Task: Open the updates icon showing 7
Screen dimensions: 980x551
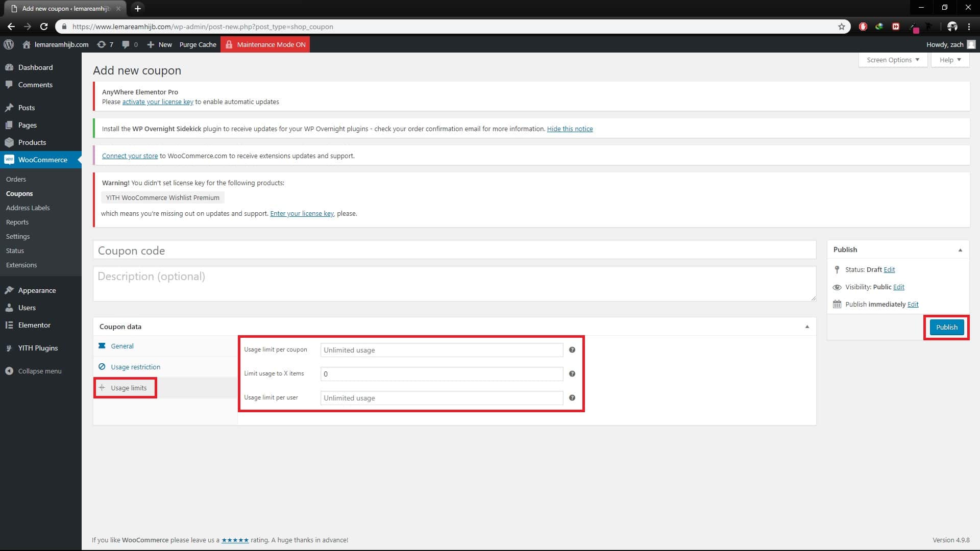Action: tap(105, 44)
